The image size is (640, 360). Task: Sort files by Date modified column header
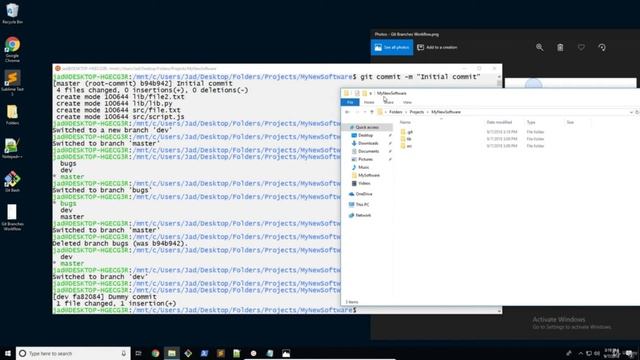[499, 122]
